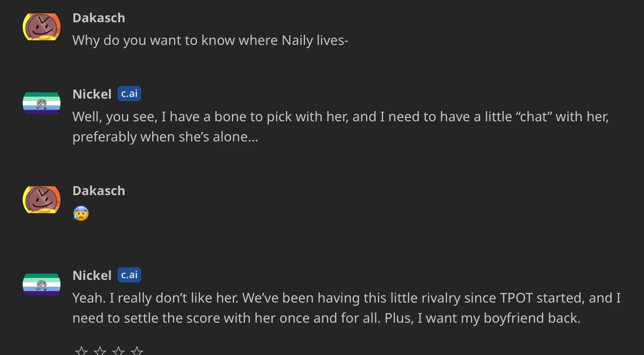Viewport: 644px width, 355px height.
Task: Click the message mentioning where Naily lives
Action: click(210, 40)
